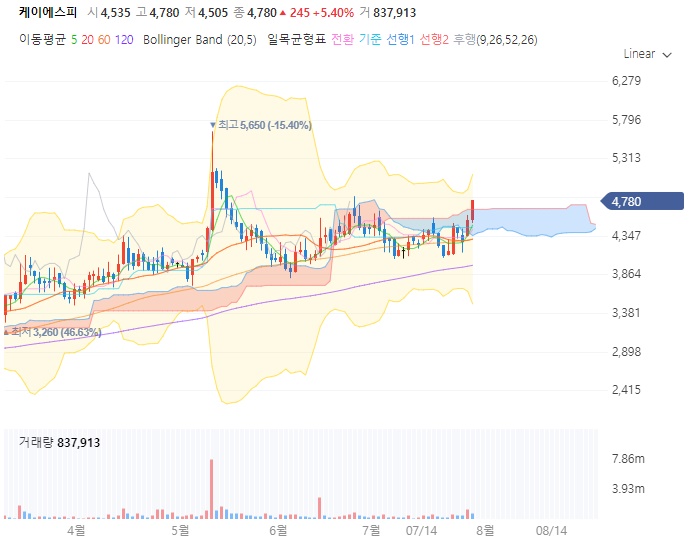Click the 2,415 price axis label
The width and height of the screenshot is (695, 559).
[626, 390]
